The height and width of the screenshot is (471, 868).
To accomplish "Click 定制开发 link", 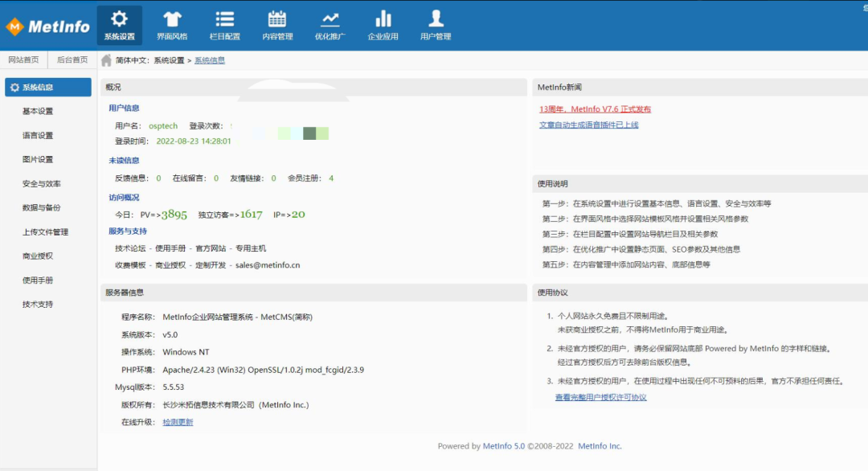I will tap(211, 265).
